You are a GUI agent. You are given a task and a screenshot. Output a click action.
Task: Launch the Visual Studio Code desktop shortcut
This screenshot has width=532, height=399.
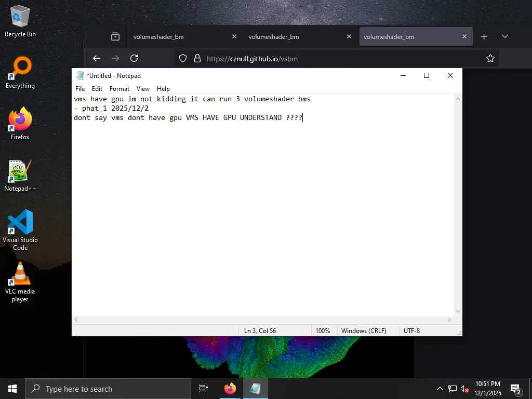pyautogui.click(x=20, y=230)
